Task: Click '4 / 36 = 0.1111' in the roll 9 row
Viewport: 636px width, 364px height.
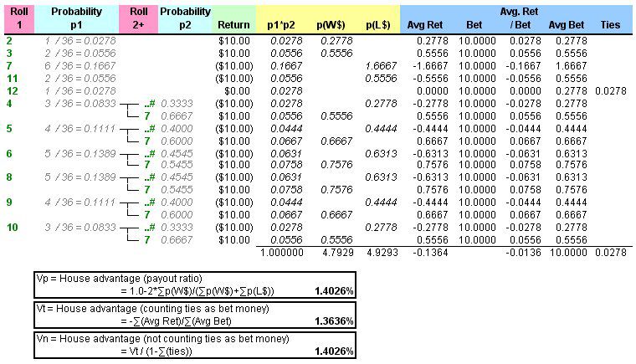Action: click(x=80, y=203)
